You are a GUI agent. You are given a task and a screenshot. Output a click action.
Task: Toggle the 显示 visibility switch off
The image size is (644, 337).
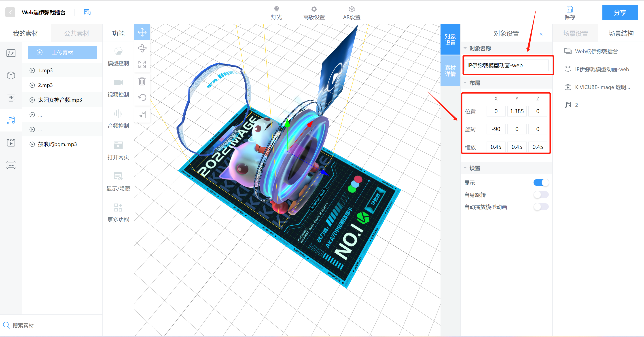pyautogui.click(x=541, y=182)
